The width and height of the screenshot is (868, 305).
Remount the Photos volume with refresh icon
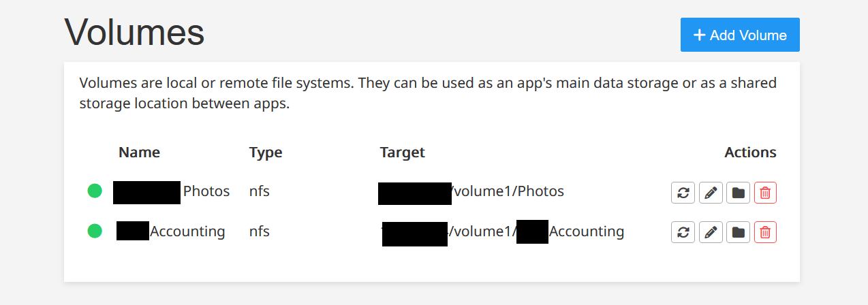(683, 193)
